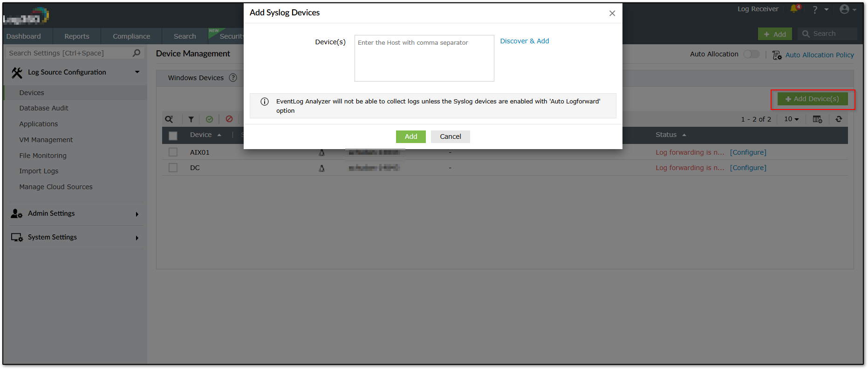The height and width of the screenshot is (369, 868).
Task: Refresh the device list
Action: (839, 119)
